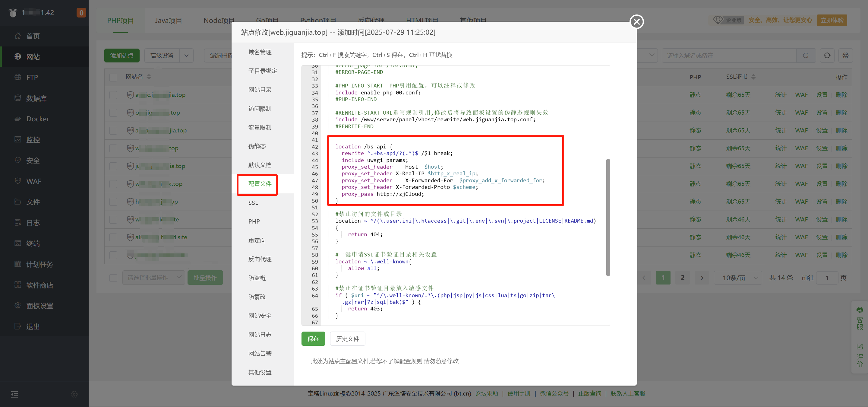Open 联系人工客服 footer link

click(x=628, y=393)
